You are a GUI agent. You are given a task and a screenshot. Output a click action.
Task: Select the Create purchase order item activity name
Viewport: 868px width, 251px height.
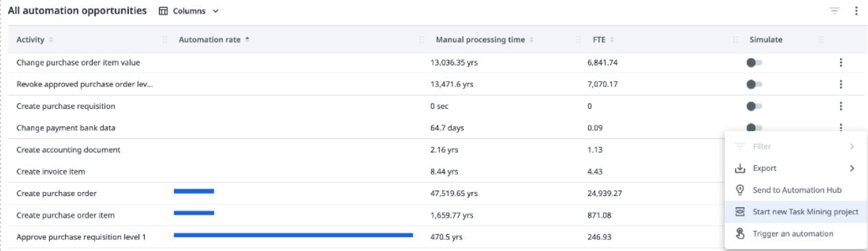pyautogui.click(x=65, y=215)
